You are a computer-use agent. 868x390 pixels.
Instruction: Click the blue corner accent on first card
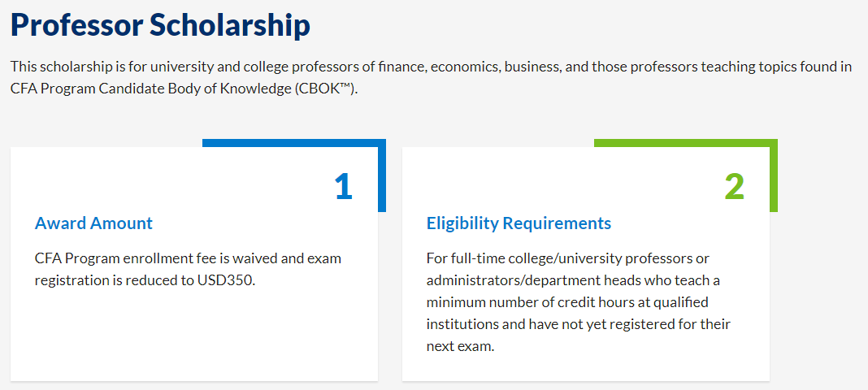coord(381,175)
